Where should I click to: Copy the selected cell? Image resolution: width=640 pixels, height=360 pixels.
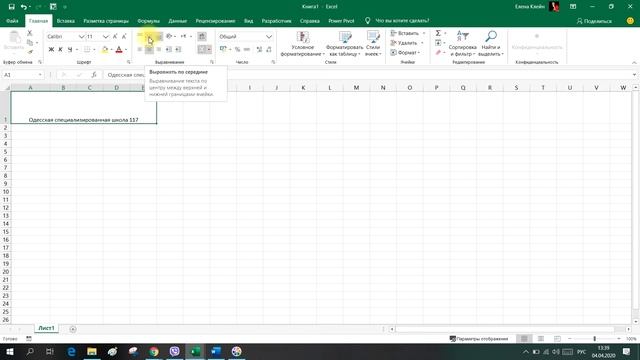[x=30, y=42]
